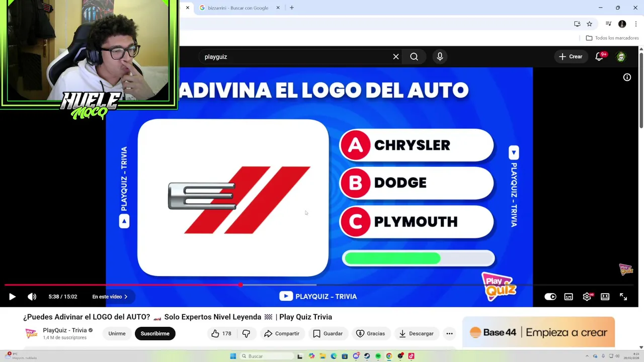Click the PlayQuiz channel watermark in the video

click(626, 269)
